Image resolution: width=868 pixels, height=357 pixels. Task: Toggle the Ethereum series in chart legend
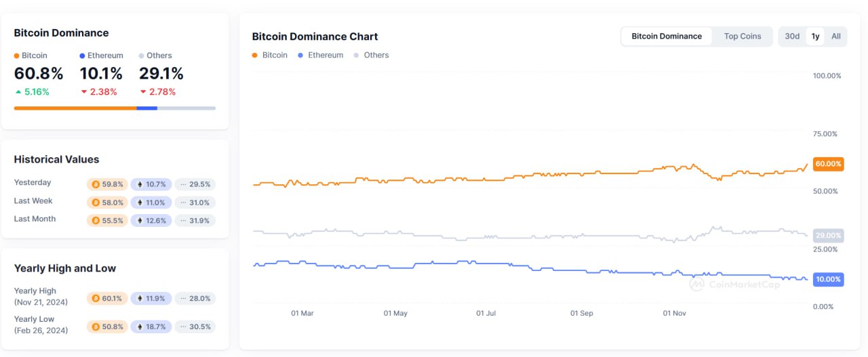pyautogui.click(x=321, y=55)
